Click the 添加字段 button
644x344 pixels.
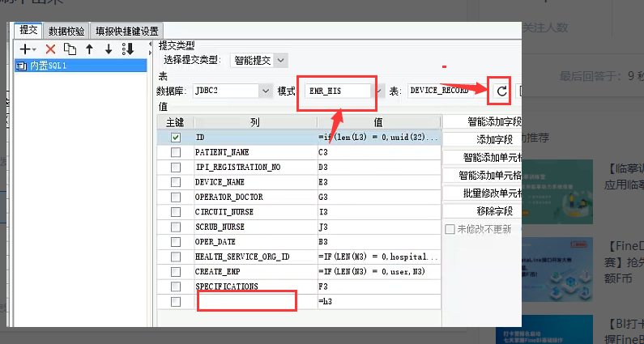click(482, 139)
